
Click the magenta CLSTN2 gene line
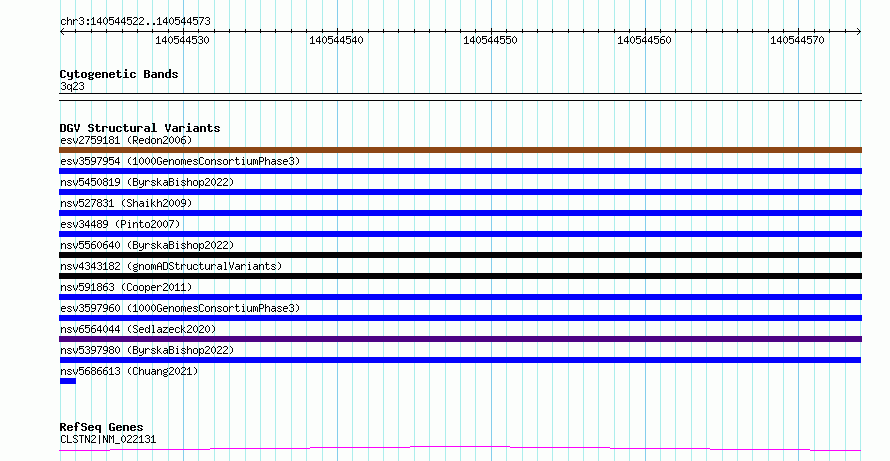[460, 449]
